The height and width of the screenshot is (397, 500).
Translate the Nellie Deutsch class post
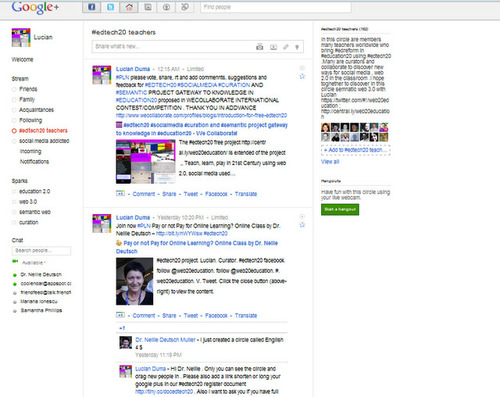point(246,315)
